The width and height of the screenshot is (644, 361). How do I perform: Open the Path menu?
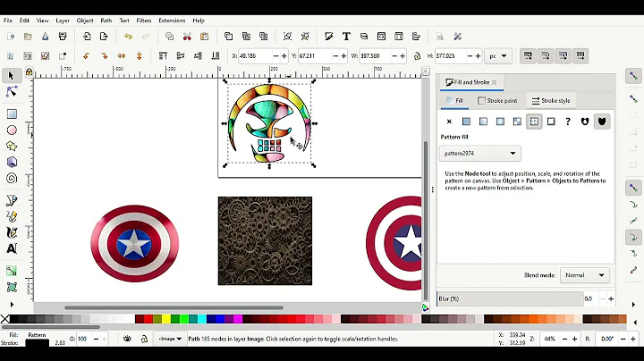pos(106,21)
